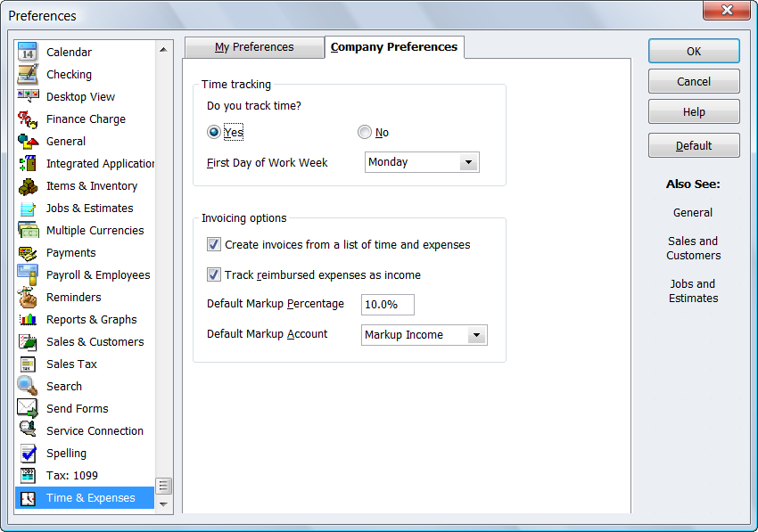Click the Items & Inventory icon

[28, 185]
